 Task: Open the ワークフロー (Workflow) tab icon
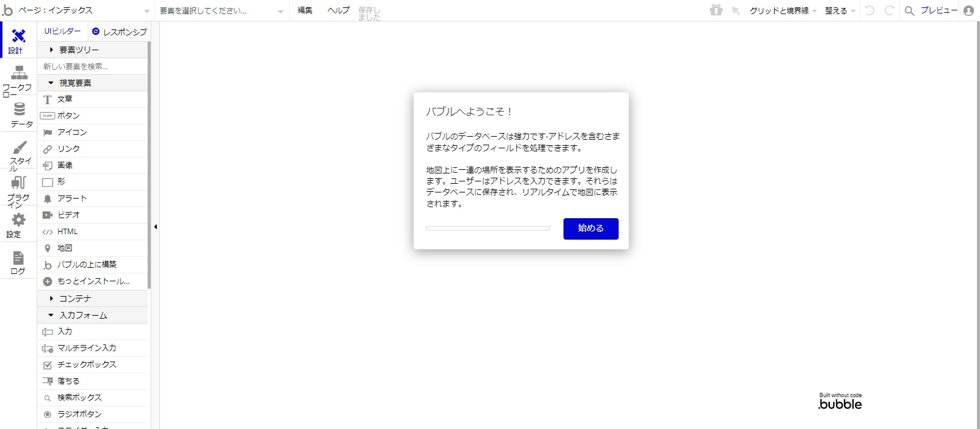click(19, 74)
